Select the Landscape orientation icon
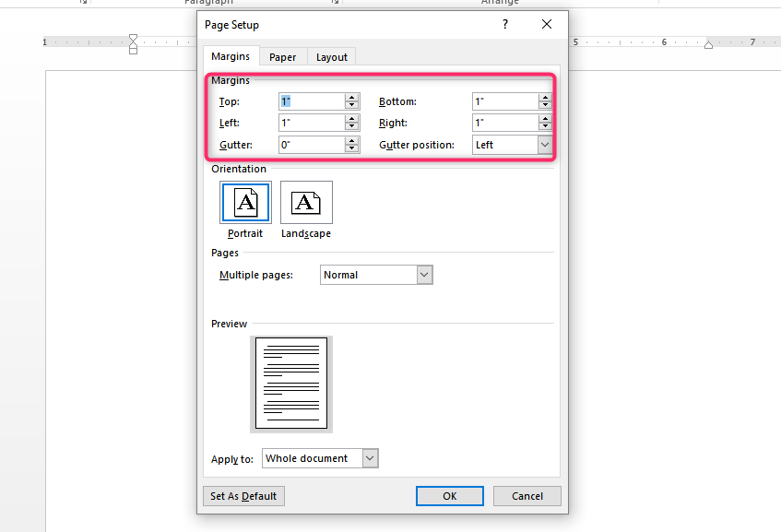781x532 pixels. [306, 202]
